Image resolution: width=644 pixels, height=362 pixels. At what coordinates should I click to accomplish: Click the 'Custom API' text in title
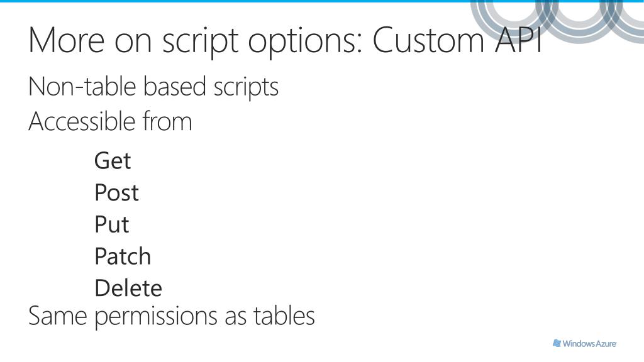[457, 40]
